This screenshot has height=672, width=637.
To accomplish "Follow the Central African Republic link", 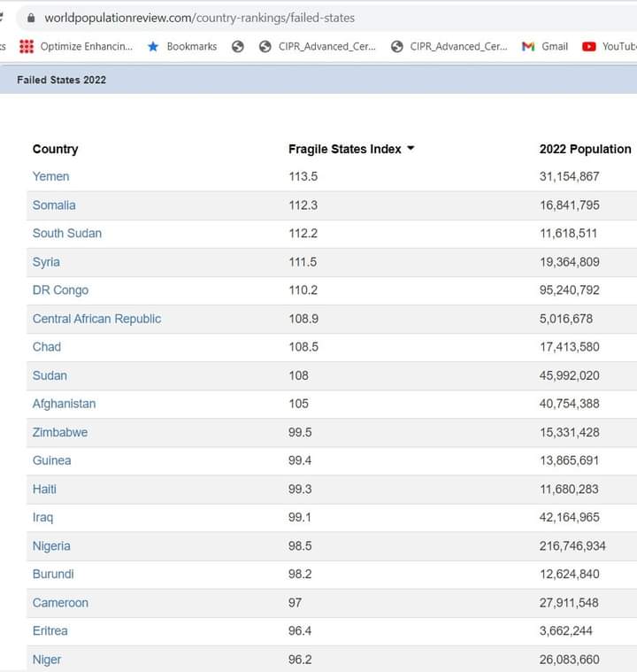I will pos(96,319).
